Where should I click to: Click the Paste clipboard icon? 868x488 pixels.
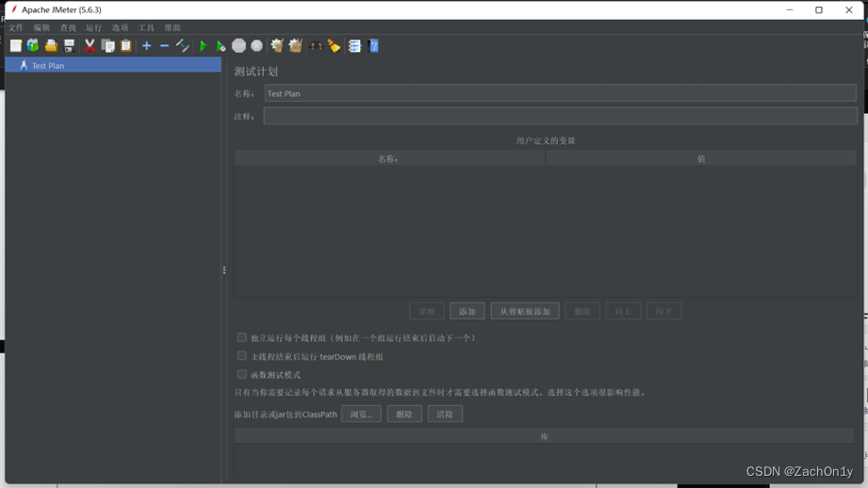126,46
